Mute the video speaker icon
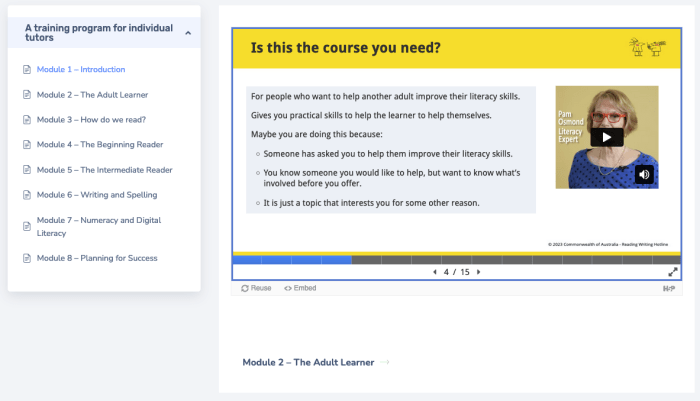 pyautogui.click(x=644, y=174)
